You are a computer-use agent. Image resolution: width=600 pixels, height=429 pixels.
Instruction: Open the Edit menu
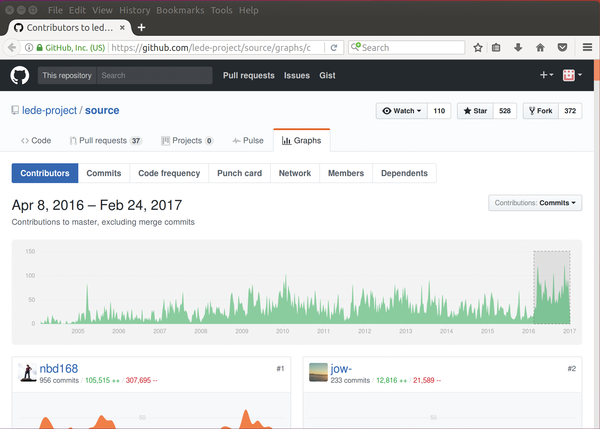pyautogui.click(x=77, y=10)
